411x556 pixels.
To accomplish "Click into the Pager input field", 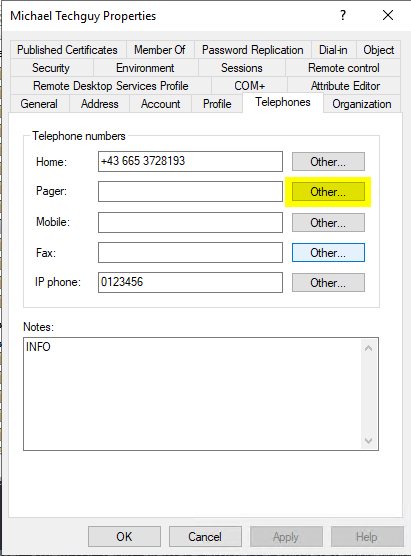I will coord(190,191).
